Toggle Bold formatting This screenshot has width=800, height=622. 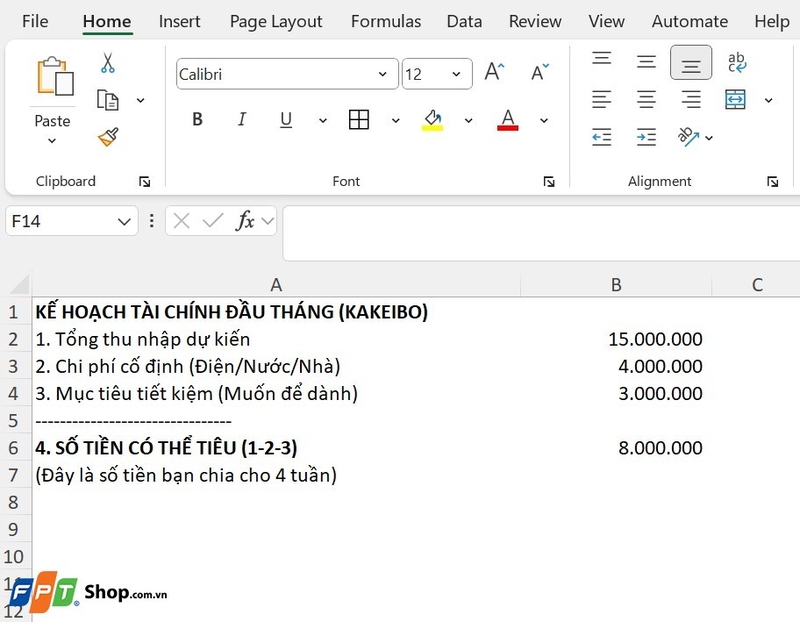197,120
